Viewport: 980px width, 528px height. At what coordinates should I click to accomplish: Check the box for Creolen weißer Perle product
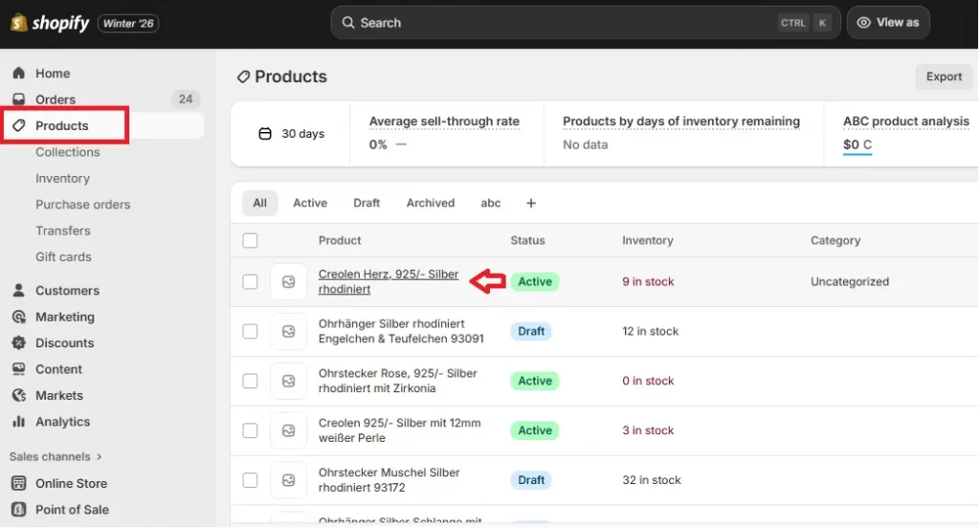250,430
